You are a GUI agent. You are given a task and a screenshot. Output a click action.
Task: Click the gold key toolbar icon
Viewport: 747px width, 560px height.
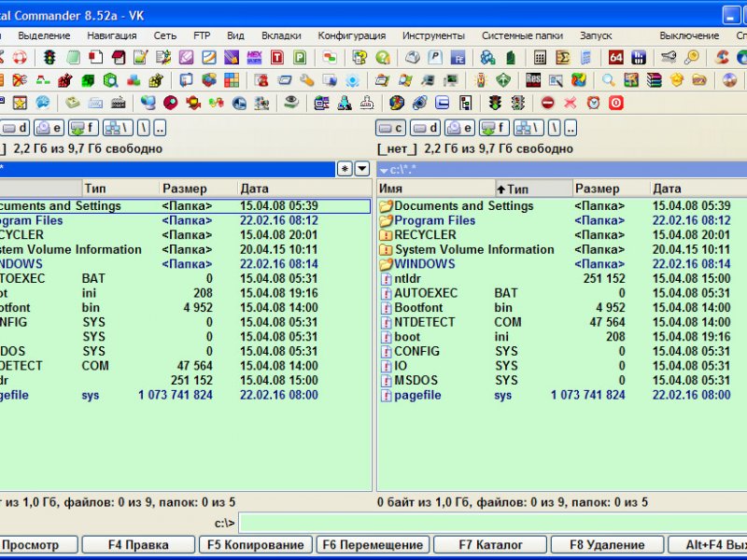point(692,58)
